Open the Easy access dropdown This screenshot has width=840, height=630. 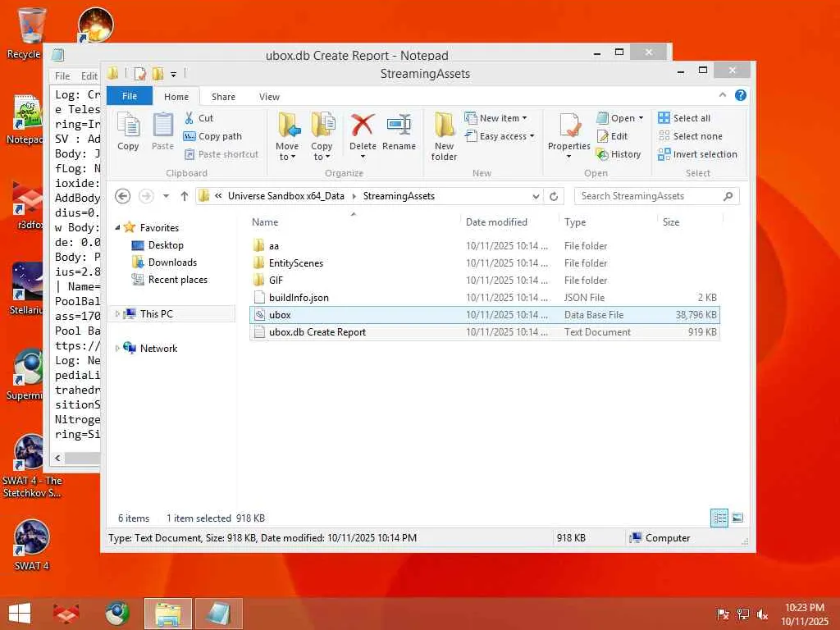coord(532,136)
